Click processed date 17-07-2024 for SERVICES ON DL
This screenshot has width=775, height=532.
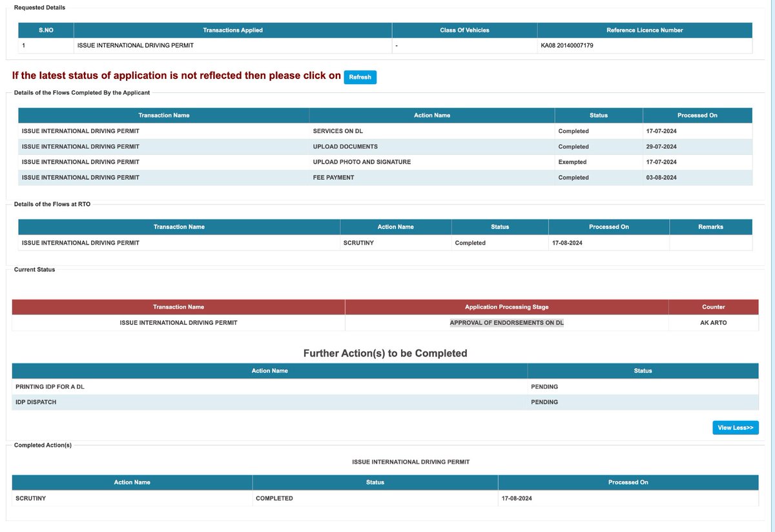[661, 131]
